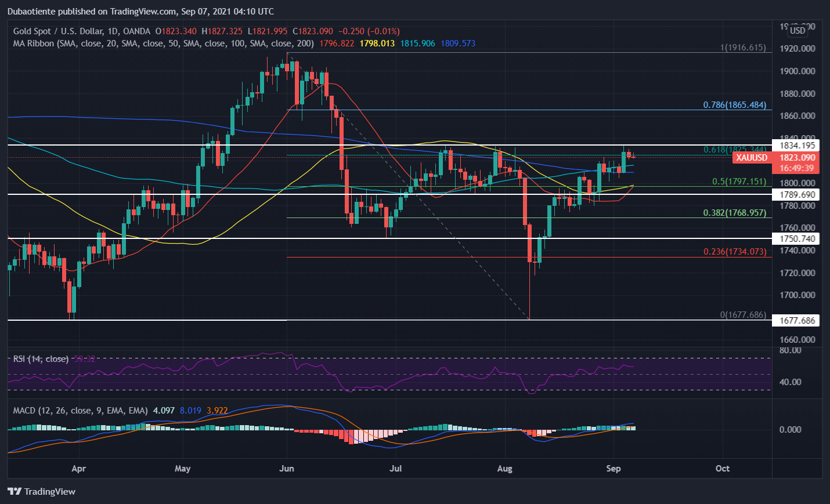Image resolution: width=830 pixels, height=504 pixels.
Task: Click the XAUUSD price label tag
Action: coord(751,158)
